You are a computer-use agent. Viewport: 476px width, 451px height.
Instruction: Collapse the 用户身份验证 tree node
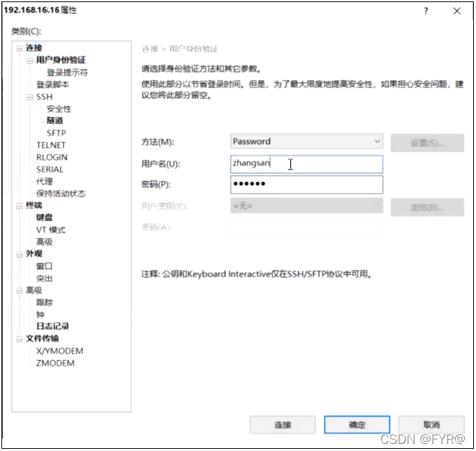30,61
